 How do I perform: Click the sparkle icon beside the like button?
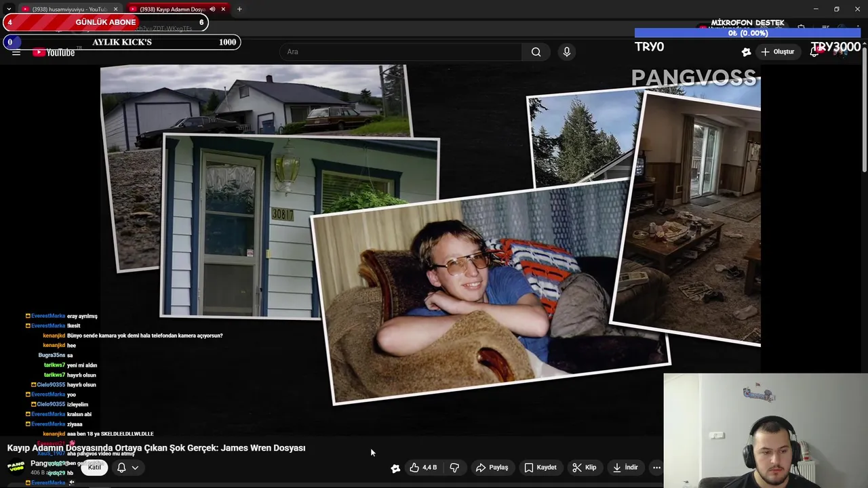pyautogui.click(x=395, y=468)
